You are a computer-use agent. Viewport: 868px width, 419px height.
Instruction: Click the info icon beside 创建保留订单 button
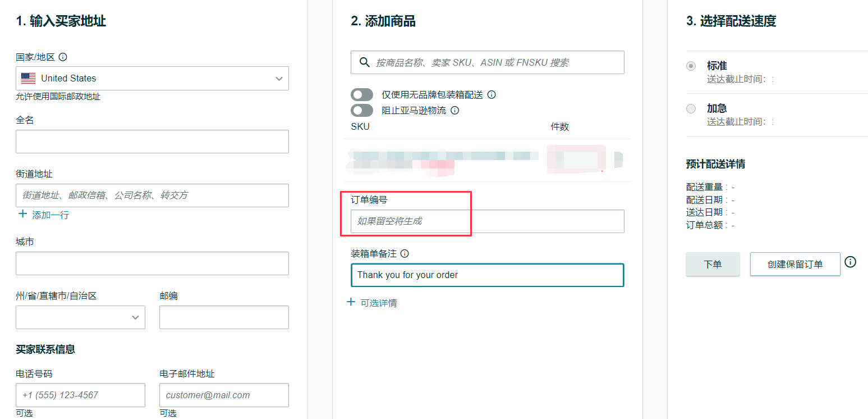[851, 262]
